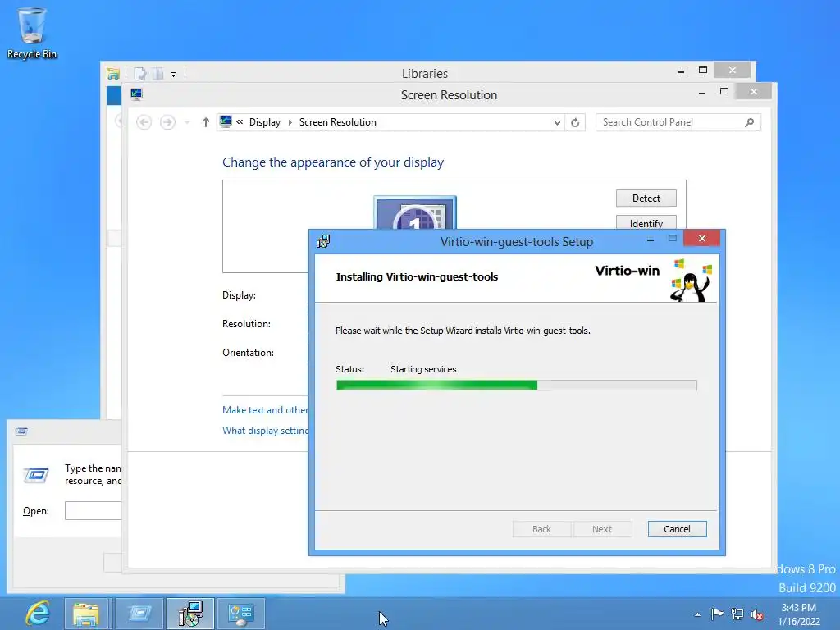Click the Display breadcrumb in address bar
Viewport: 840px width, 630px height.
click(x=265, y=122)
